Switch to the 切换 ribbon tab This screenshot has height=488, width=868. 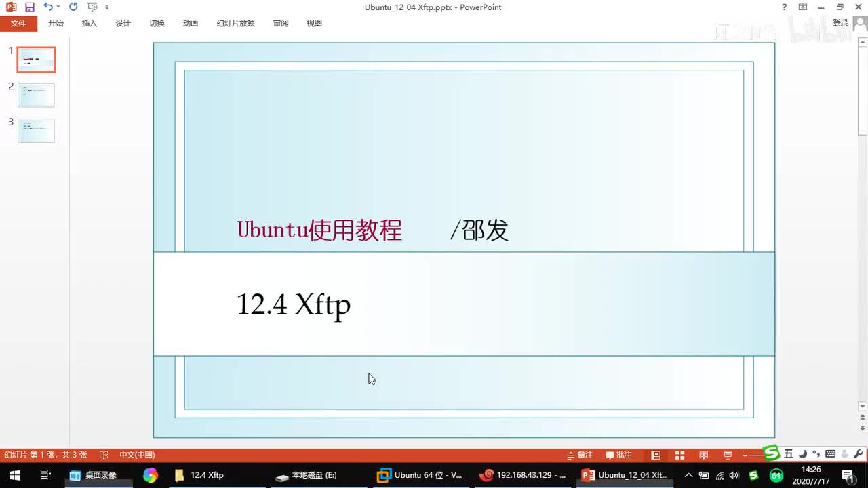pyautogui.click(x=157, y=23)
